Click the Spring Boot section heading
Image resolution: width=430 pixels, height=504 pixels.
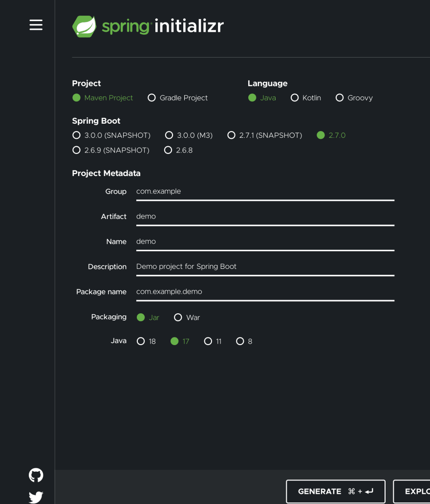coord(96,121)
